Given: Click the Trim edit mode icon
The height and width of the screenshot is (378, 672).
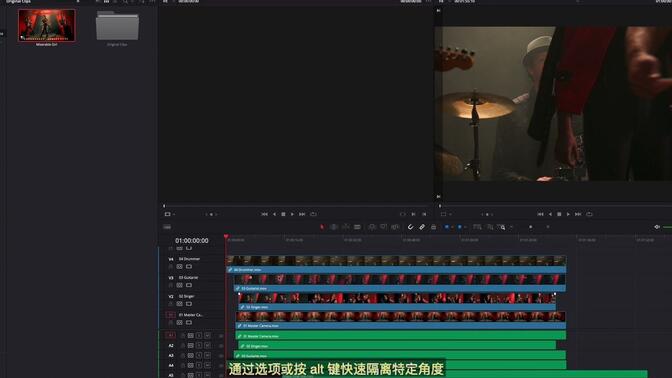Looking at the screenshot, I should click(334, 227).
